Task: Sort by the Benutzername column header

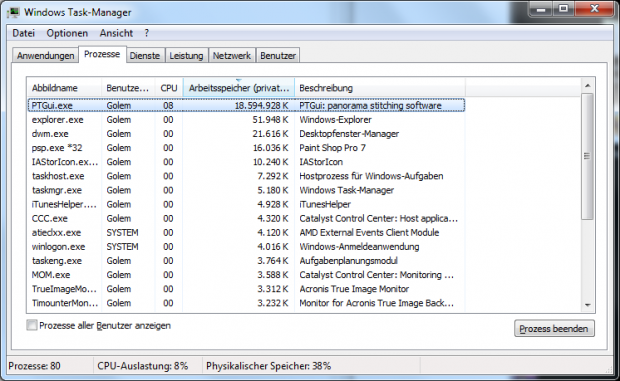Action: tap(128, 88)
